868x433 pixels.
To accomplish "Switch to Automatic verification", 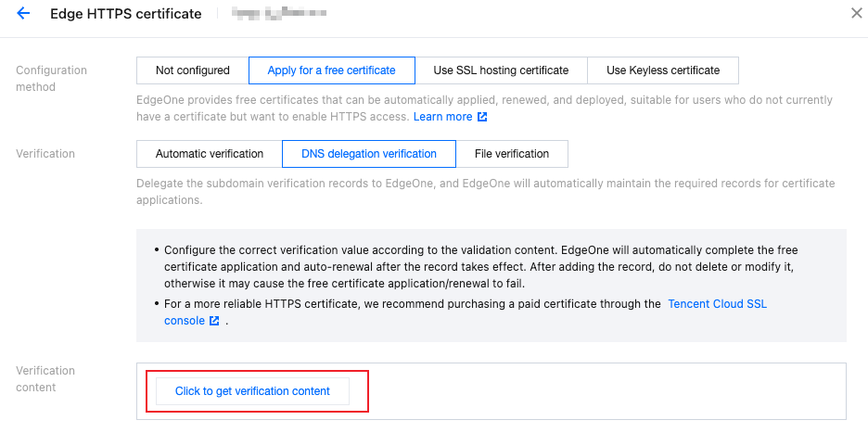I will [x=210, y=154].
